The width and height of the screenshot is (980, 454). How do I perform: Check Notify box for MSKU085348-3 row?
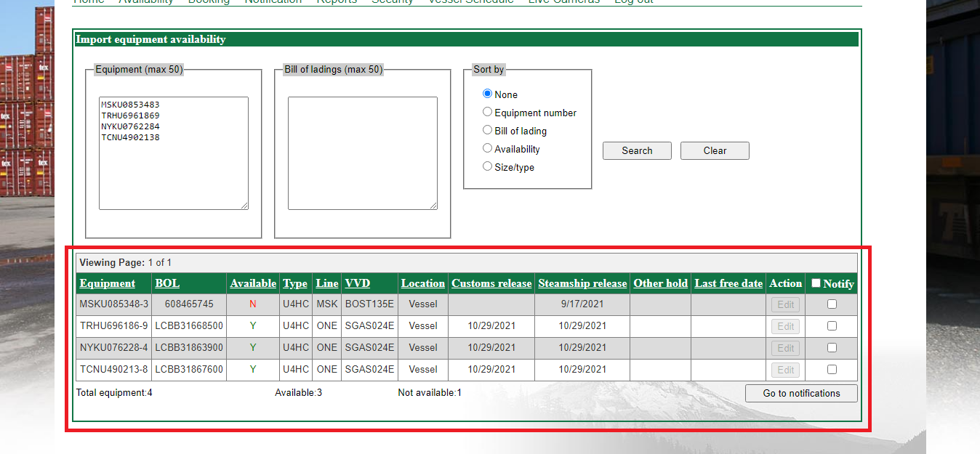[x=832, y=304]
